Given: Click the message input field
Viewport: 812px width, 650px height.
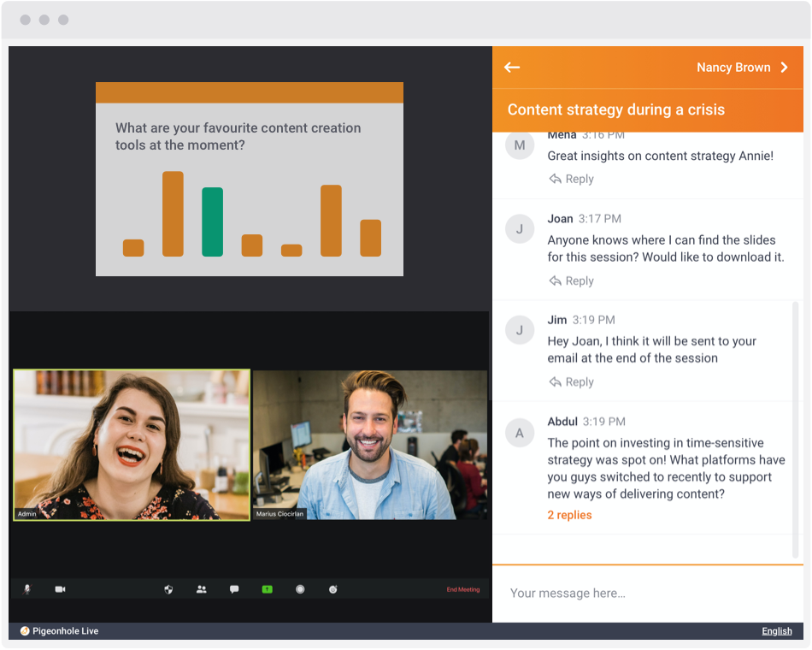Looking at the screenshot, I should 647,593.
